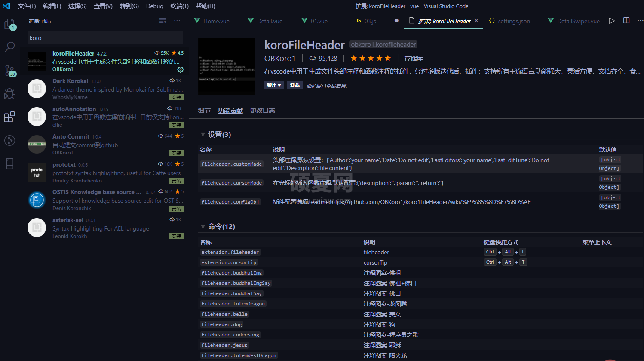This screenshot has height=361, width=644.
Task: Open the Extensions view icon
Action: 9,117
